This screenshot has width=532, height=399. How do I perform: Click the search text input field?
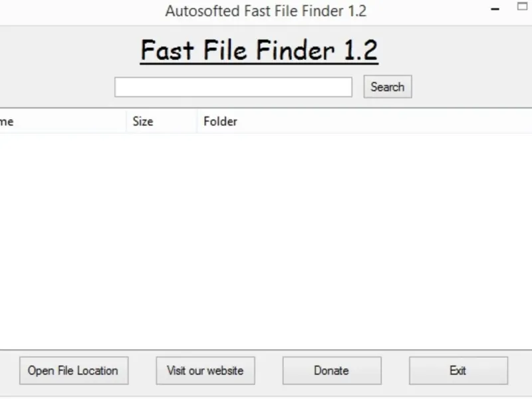233,87
